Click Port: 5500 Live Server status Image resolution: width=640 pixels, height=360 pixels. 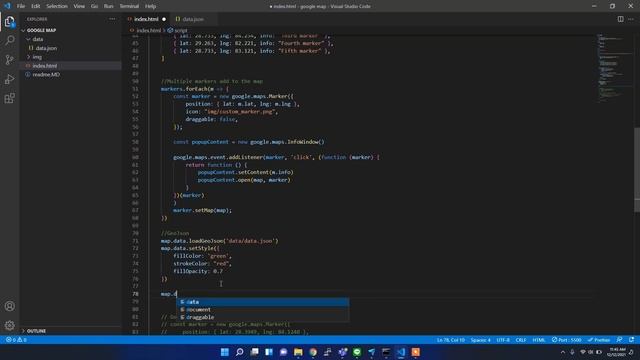567,340
